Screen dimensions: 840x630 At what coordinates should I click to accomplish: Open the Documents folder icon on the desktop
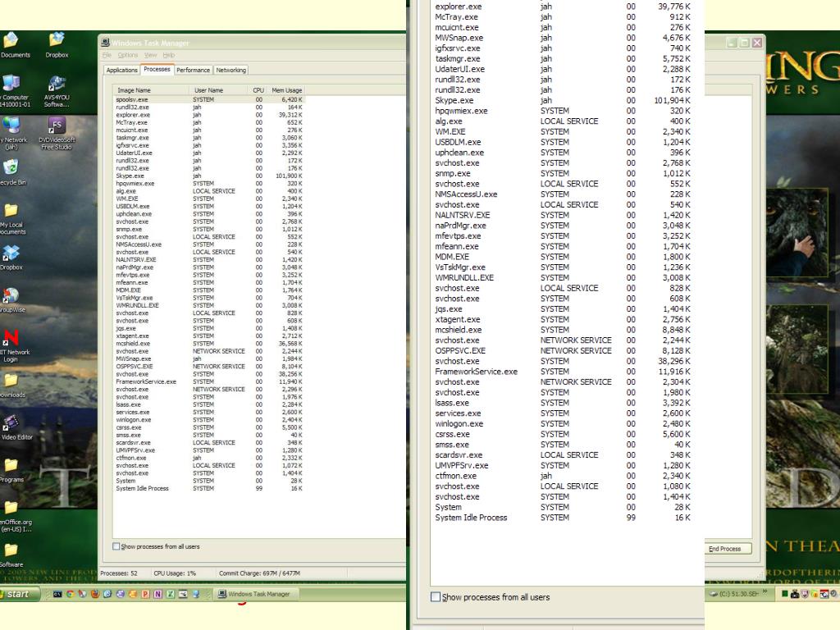13,45
